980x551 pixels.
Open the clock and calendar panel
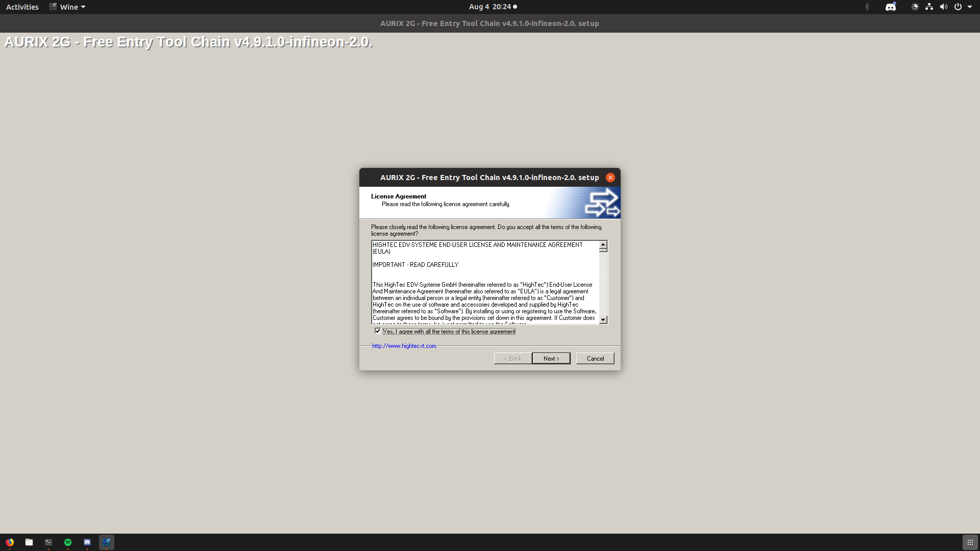[x=493, y=7]
